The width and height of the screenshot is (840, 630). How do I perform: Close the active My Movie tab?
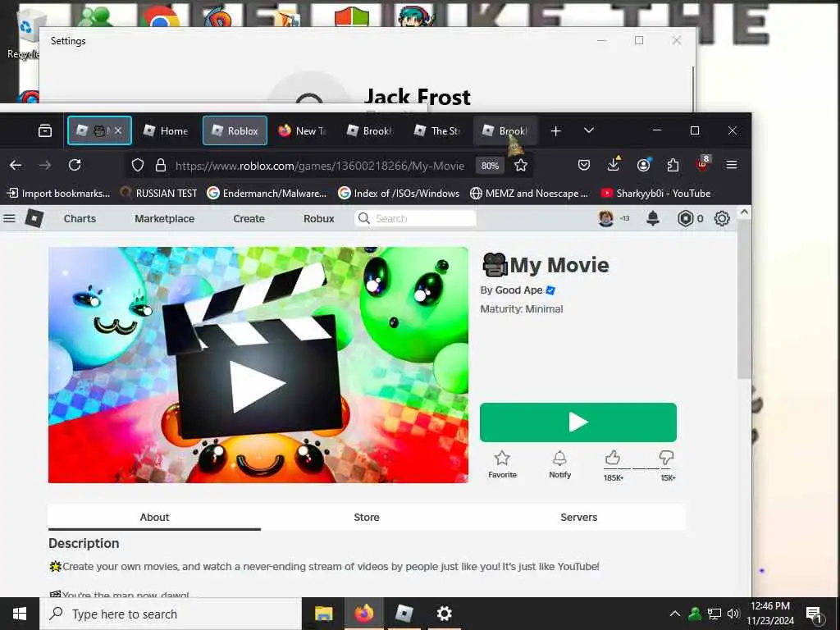point(118,130)
